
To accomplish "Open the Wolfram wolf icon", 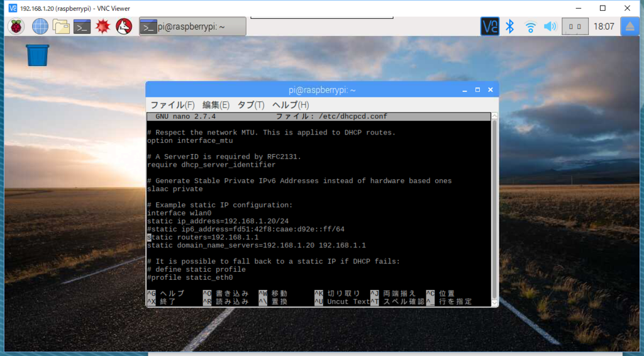I will tap(124, 26).
